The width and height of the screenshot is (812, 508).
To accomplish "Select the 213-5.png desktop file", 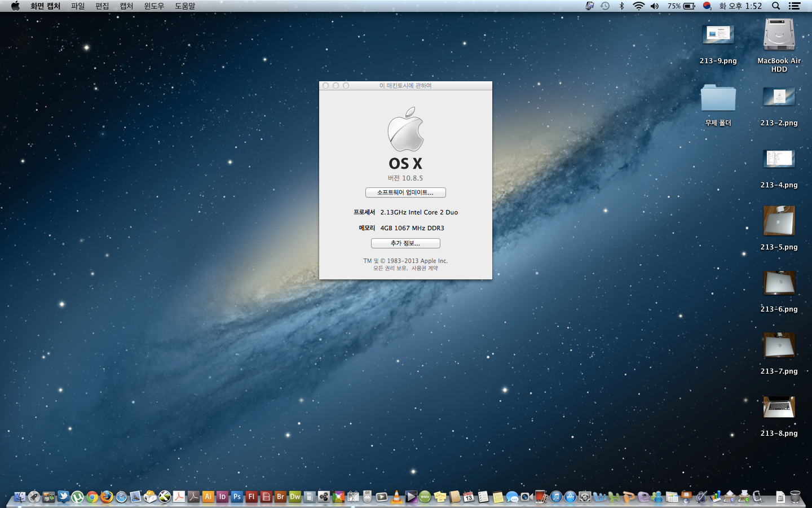I will [779, 221].
